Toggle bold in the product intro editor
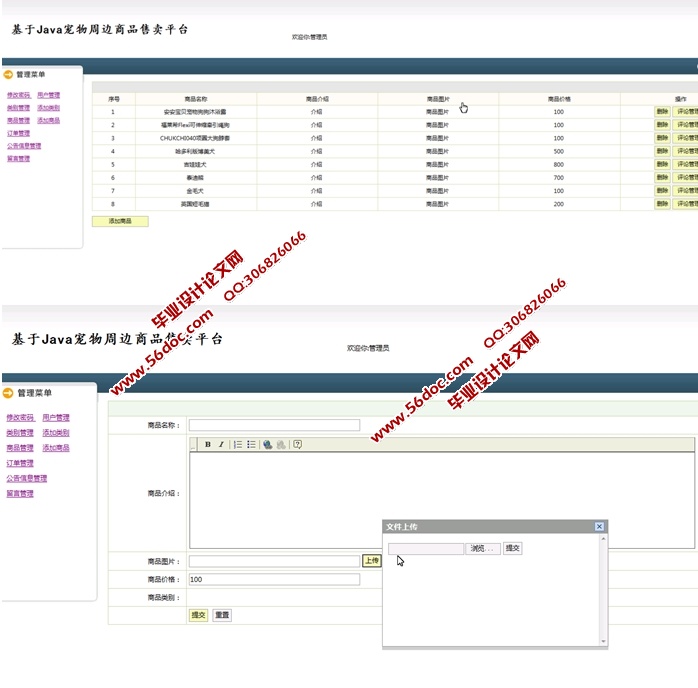This screenshot has width=698, height=688. tap(207, 444)
